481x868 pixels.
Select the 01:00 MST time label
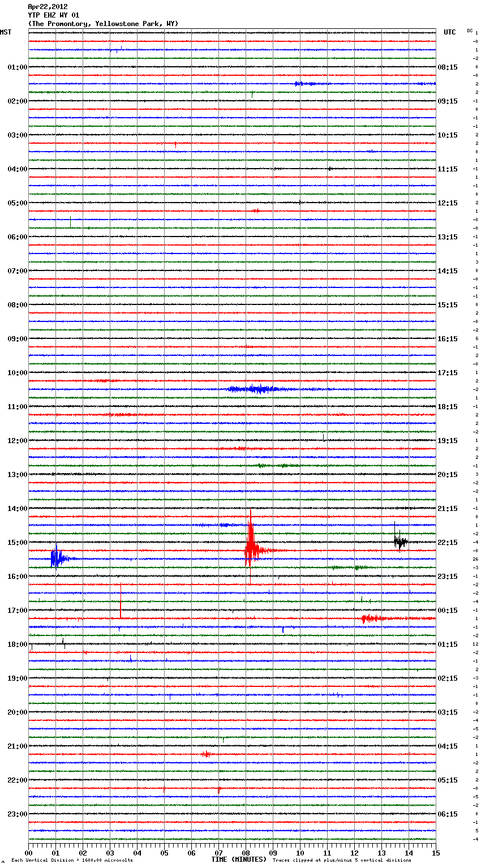pyautogui.click(x=17, y=67)
